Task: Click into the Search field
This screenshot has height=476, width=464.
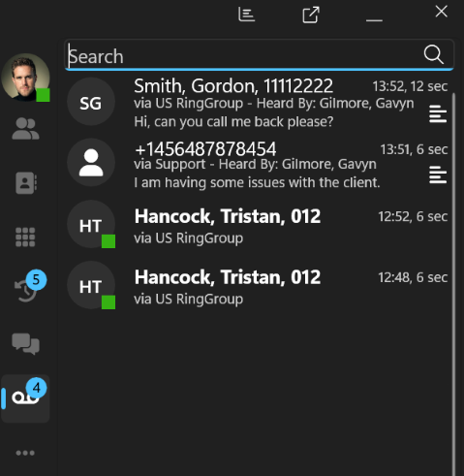Action: (x=259, y=55)
